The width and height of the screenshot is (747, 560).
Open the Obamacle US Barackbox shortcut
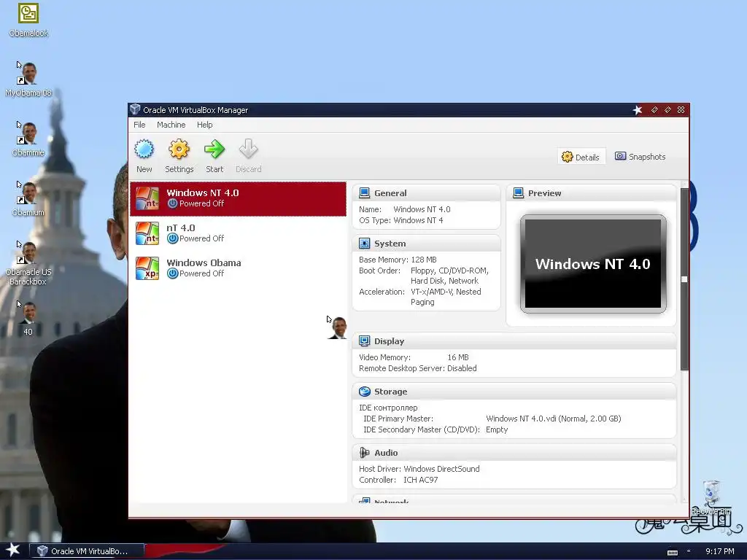pyautogui.click(x=28, y=263)
